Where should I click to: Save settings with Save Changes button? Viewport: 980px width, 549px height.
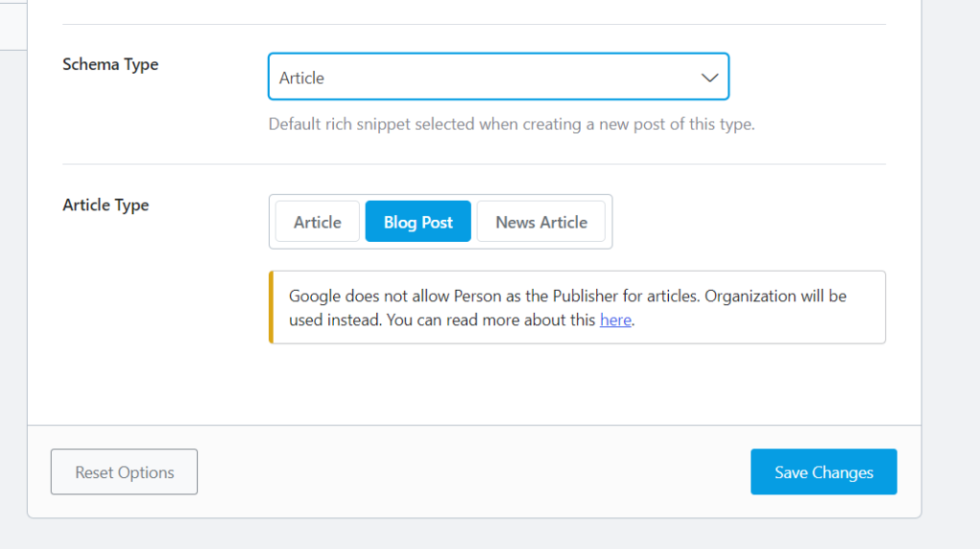pyautogui.click(x=823, y=472)
